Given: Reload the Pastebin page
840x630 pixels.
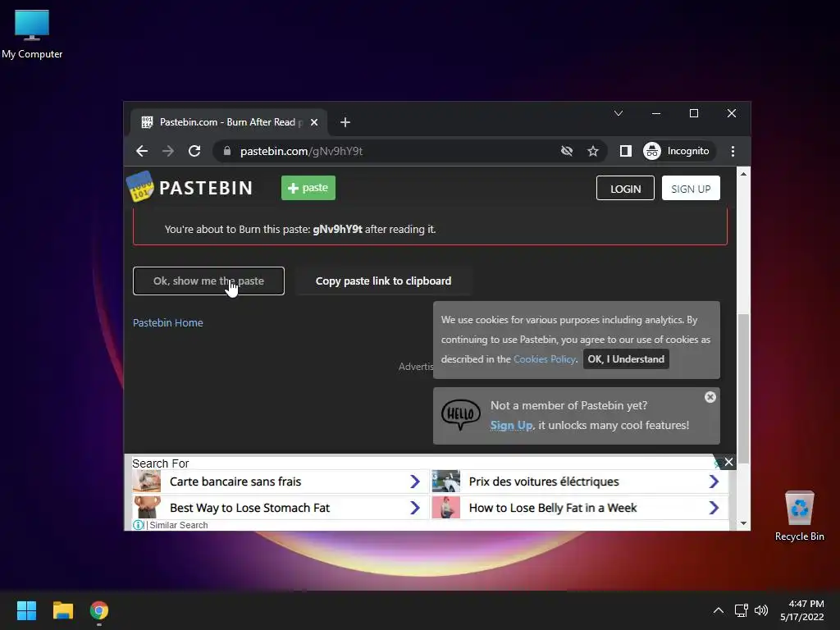Looking at the screenshot, I should 194,151.
